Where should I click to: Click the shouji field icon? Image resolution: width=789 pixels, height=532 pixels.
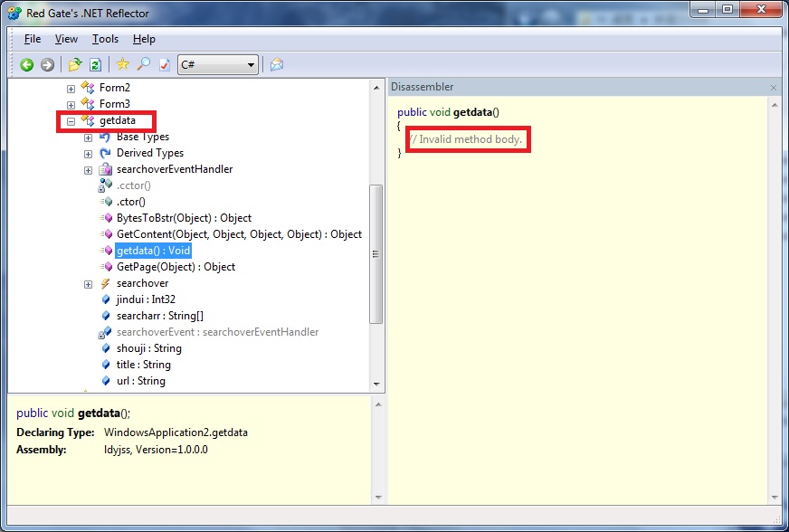click(x=106, y=348)
